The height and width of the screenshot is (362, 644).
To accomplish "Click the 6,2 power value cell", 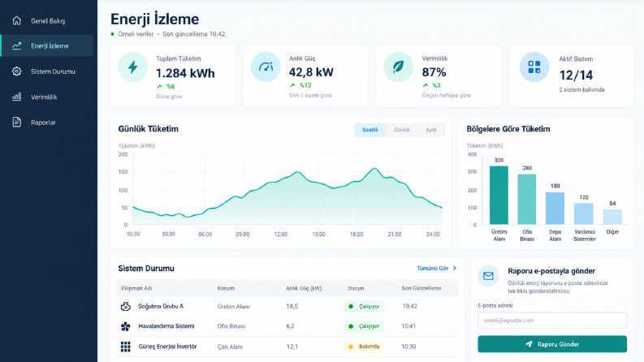I will 291,326.
